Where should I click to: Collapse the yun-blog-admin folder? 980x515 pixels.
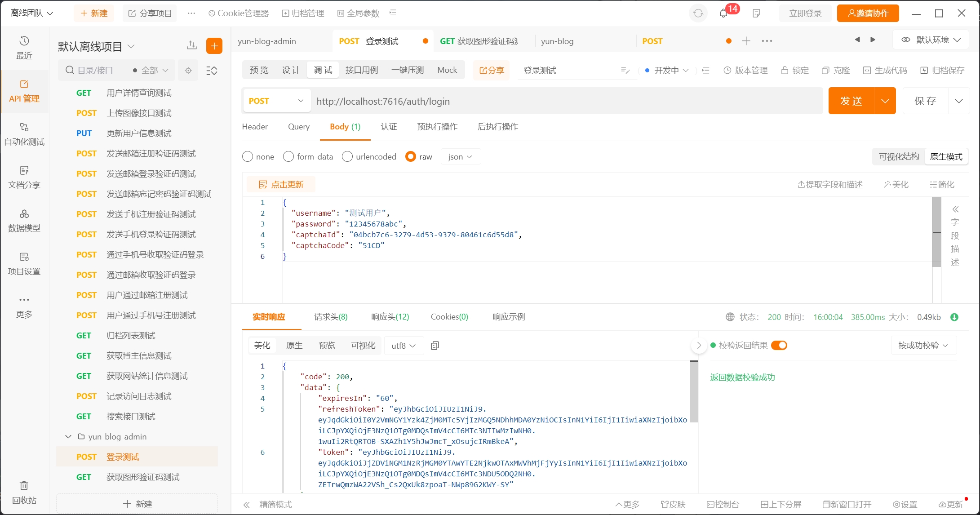click(x=68, y=437)
